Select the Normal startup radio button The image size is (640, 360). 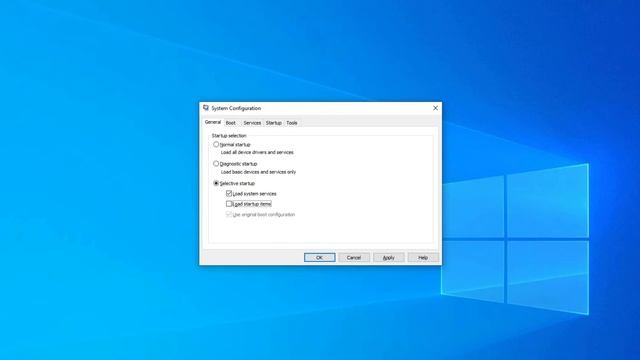[216, 144]
